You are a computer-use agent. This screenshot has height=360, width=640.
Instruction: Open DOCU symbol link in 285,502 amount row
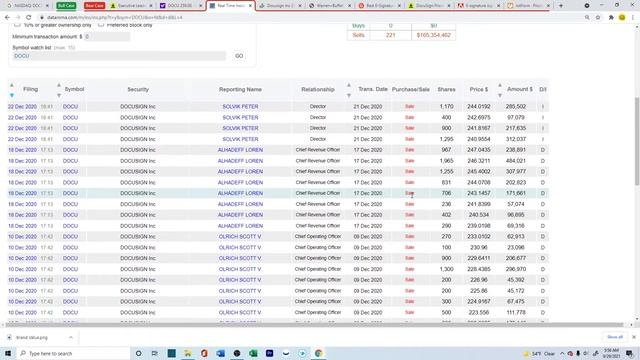pyautogui.click(x=70, y=107)
